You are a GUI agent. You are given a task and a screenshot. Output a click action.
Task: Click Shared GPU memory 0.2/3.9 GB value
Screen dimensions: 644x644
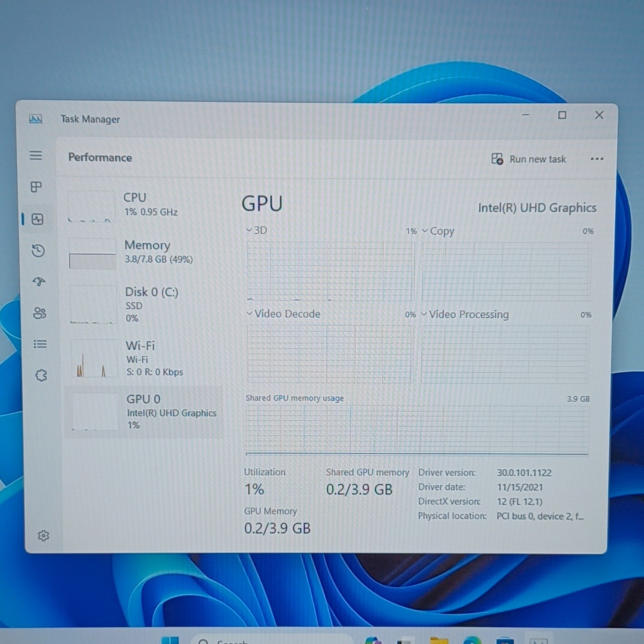pyautogui.click(x=359, y=489)
